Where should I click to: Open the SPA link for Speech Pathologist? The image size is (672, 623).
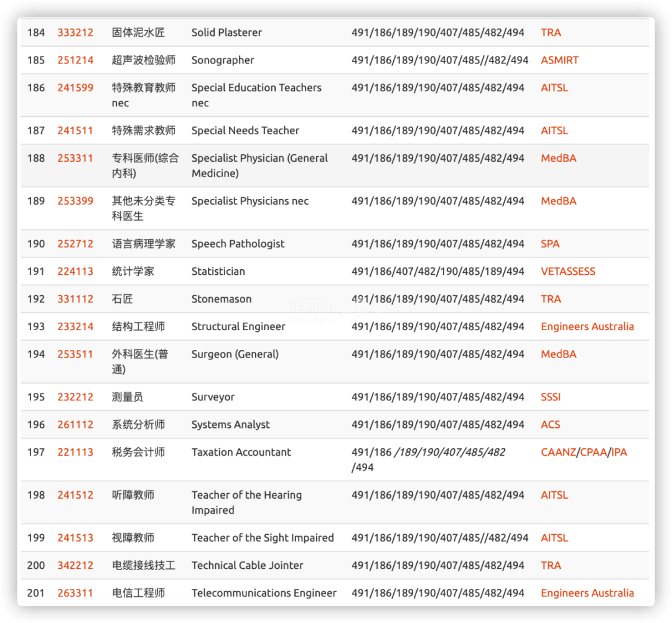pos(550,244)
